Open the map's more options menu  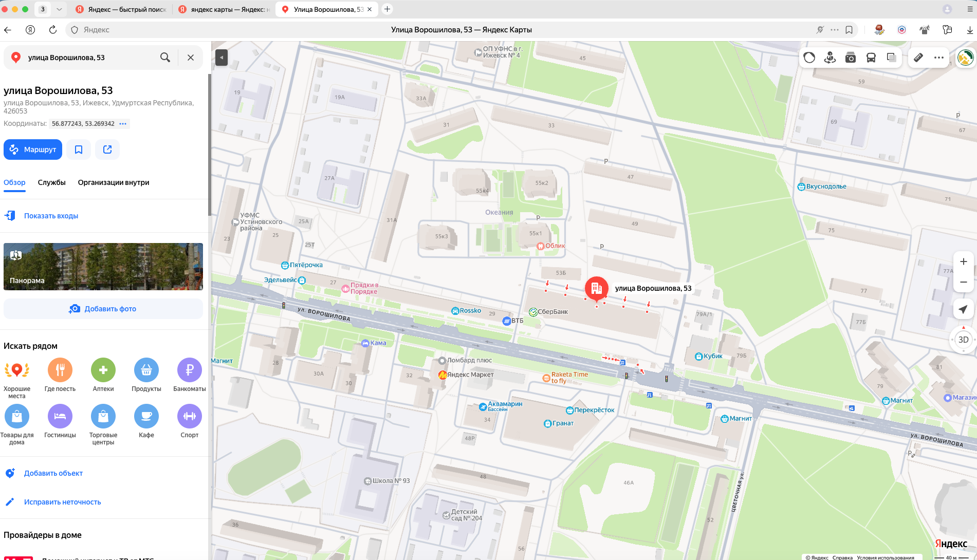coord(939,58)
